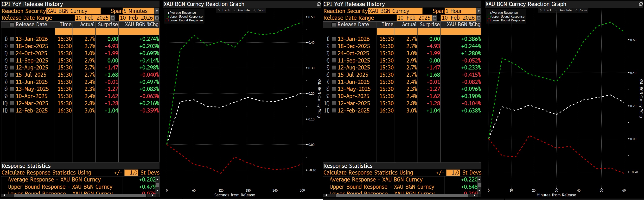Expand the Span 5 Minutes dropdown

pos(157,11)
